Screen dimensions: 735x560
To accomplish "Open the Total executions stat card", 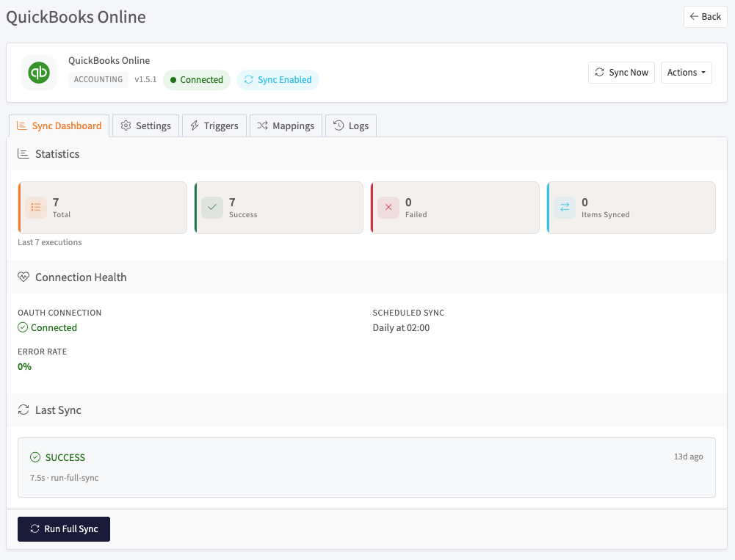I will coord(103,208).
